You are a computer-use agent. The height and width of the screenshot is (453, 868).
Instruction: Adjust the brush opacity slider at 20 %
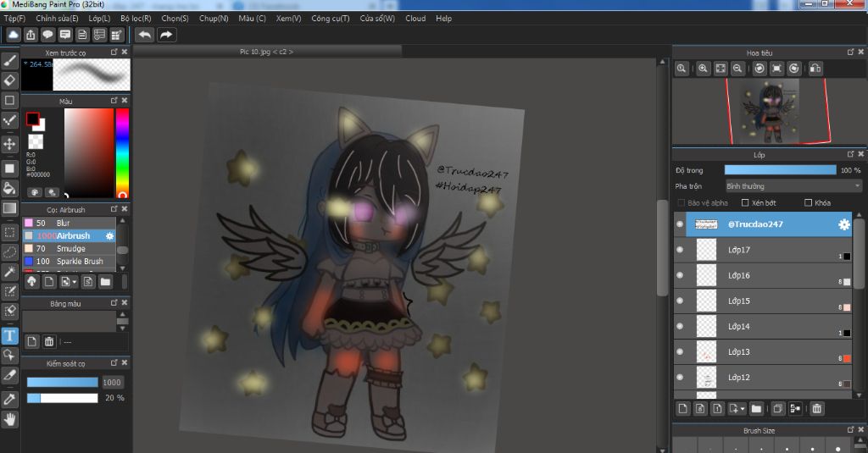(x=62, y=398)
